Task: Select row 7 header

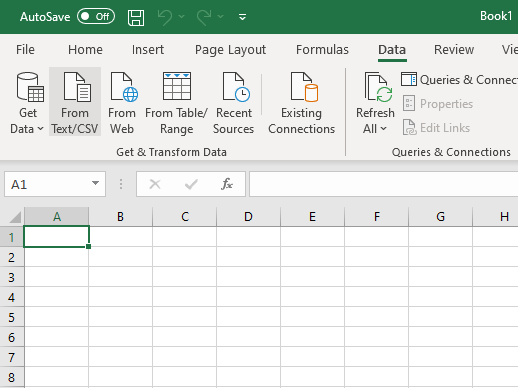Action: point(12,357)
